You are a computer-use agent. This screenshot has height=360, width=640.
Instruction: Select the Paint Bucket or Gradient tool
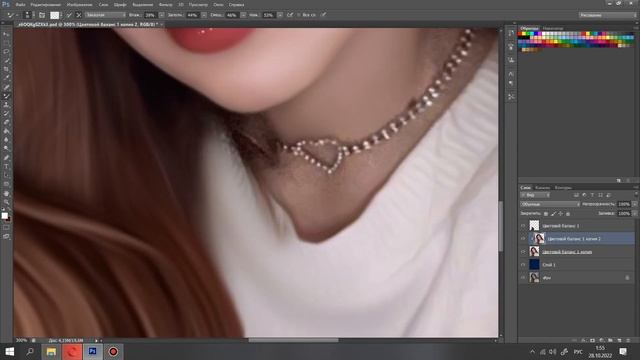pyautogui.click(x=6, y=131)
